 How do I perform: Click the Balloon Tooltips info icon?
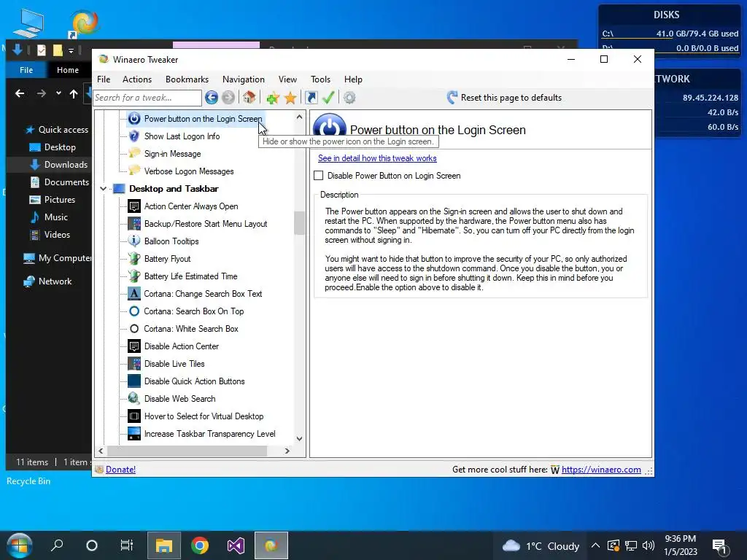coord(134,241)
